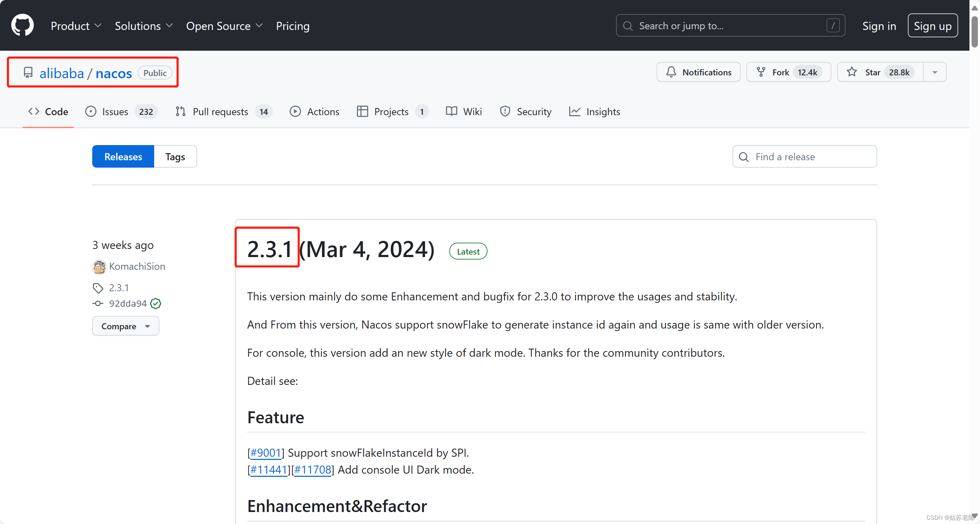The height and width of the screenshot is (524, 980).
Task: Click the Insights graph icon
Action: (x=574, y=112)
